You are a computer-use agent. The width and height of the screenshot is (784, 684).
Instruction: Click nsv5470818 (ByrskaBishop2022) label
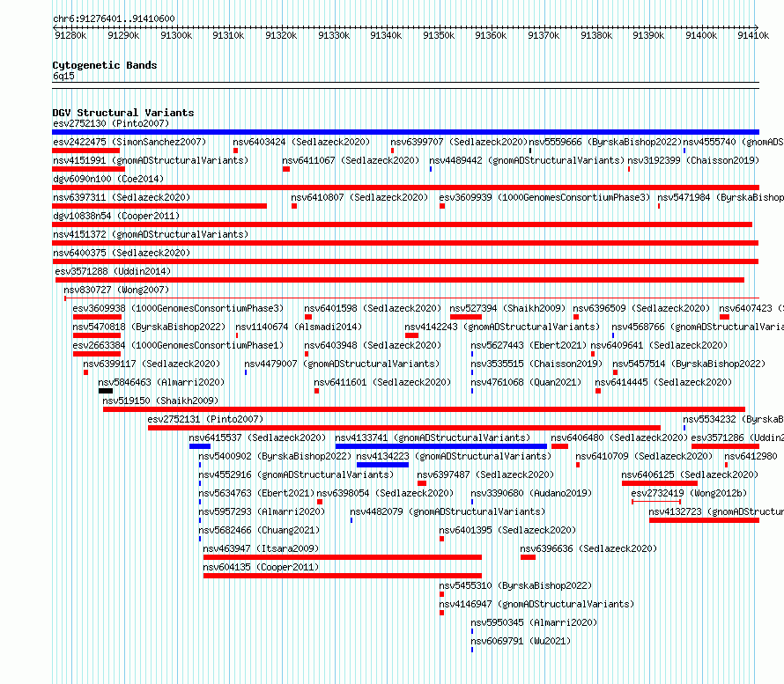pyautogui.click(x=149, y=327)
